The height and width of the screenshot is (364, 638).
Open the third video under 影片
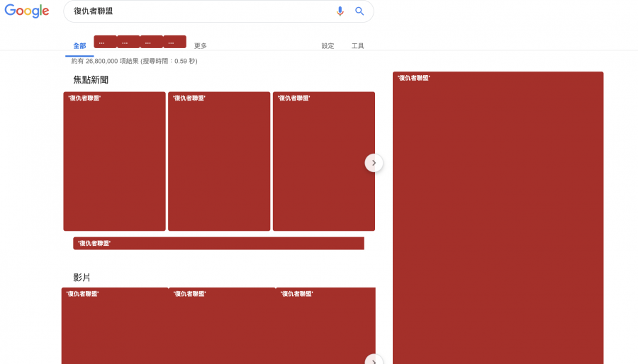click(325, 326)
